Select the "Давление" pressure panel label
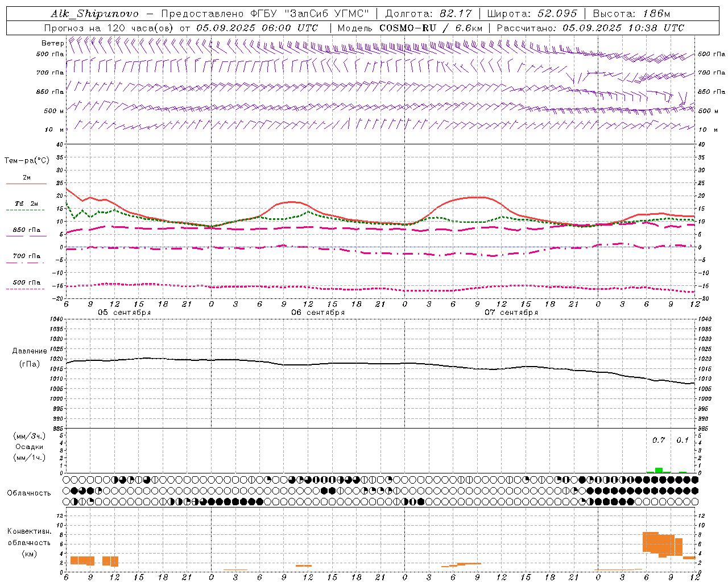This screenshot has height=582, width=728. [30, 351]
